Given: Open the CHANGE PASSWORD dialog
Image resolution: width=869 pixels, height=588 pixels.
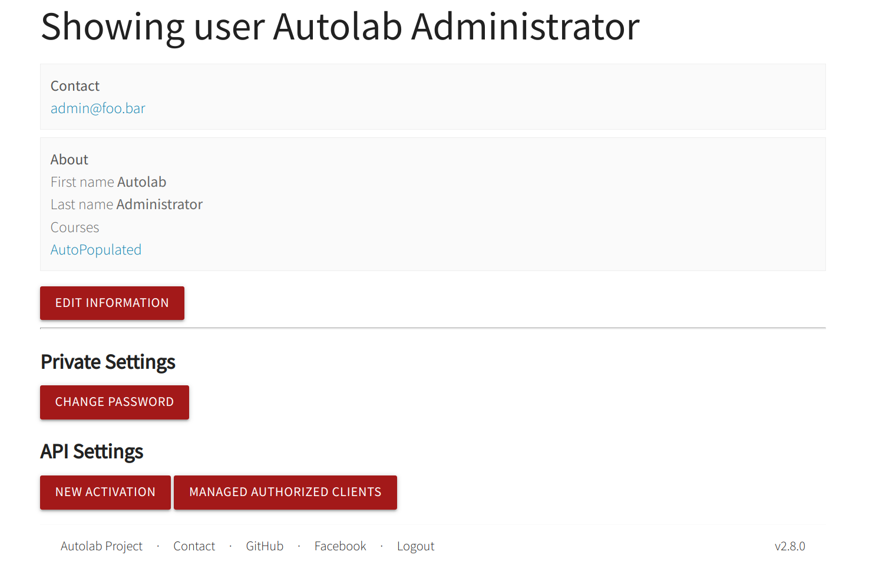Looking at the screenshot, I should [x=114, y=402].
